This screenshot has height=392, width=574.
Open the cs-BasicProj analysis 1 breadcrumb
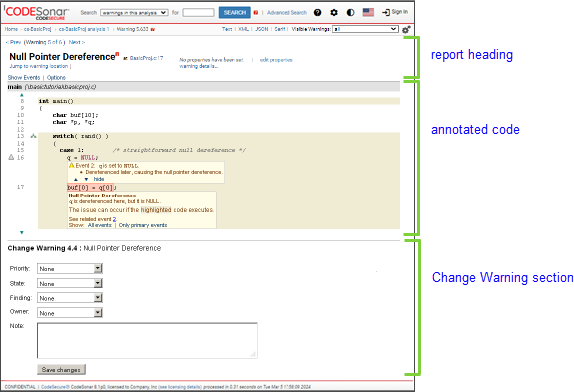pyautogui.click(x=84, y=29)
